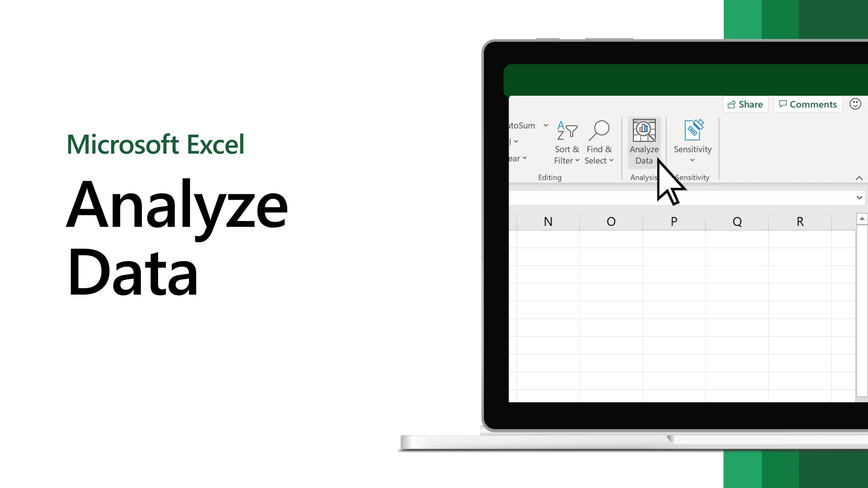
Task: Click the Comments button
Action: point(808,104)
